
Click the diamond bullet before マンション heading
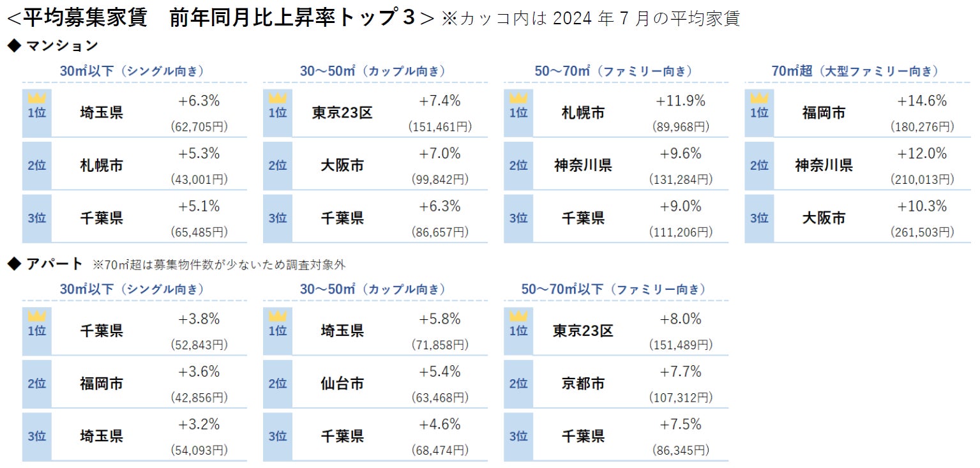tap(14, 46)
